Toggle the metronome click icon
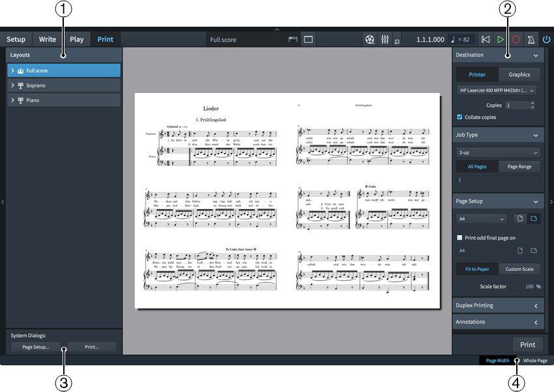This screenshot has height=392, width=554. pyautogui.click(x=531, y=40)
